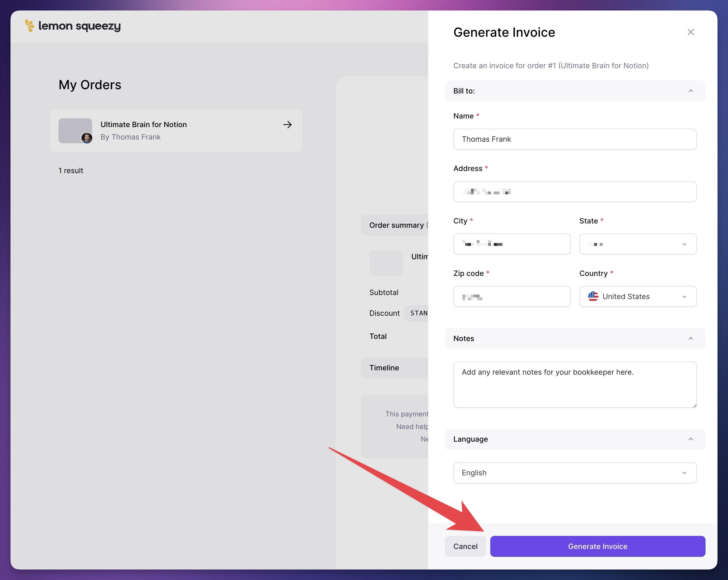This screenshot has height=580, width=728.
Task: Click the Cancel button
Action: tap(465, 546)
